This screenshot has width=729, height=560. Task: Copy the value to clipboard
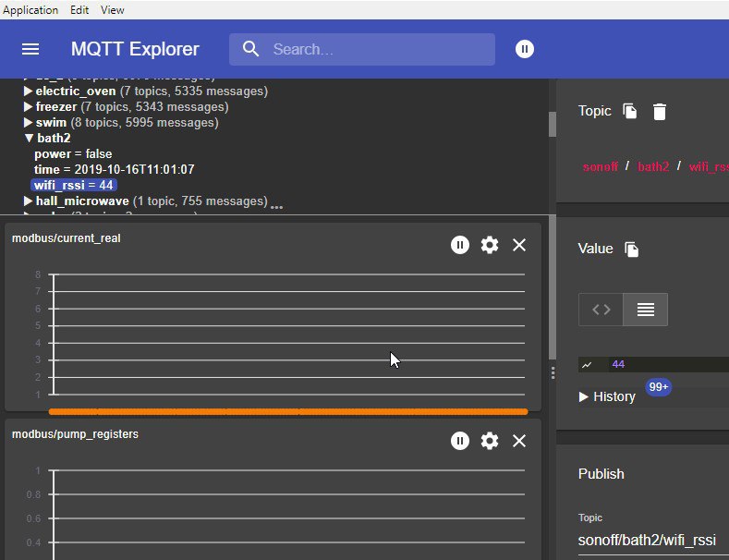pyautogui.click(x=631, y=250)
